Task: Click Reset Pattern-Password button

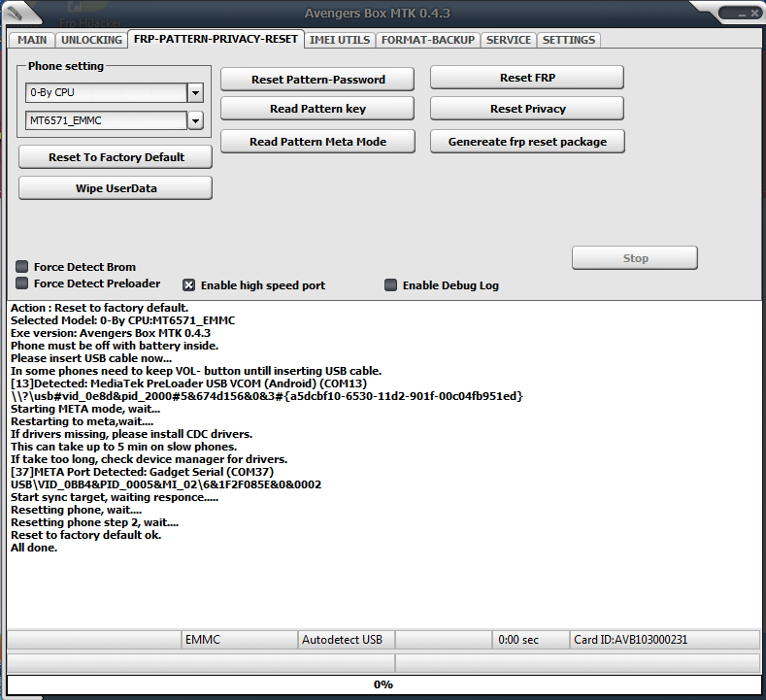Action: [317, 80]
